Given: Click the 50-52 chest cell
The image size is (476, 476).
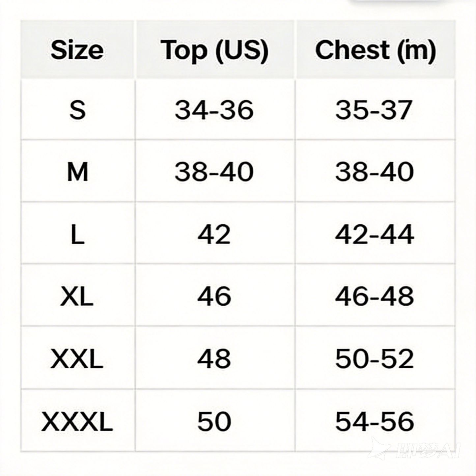Looking at the screenshot, I should [375, 358].
